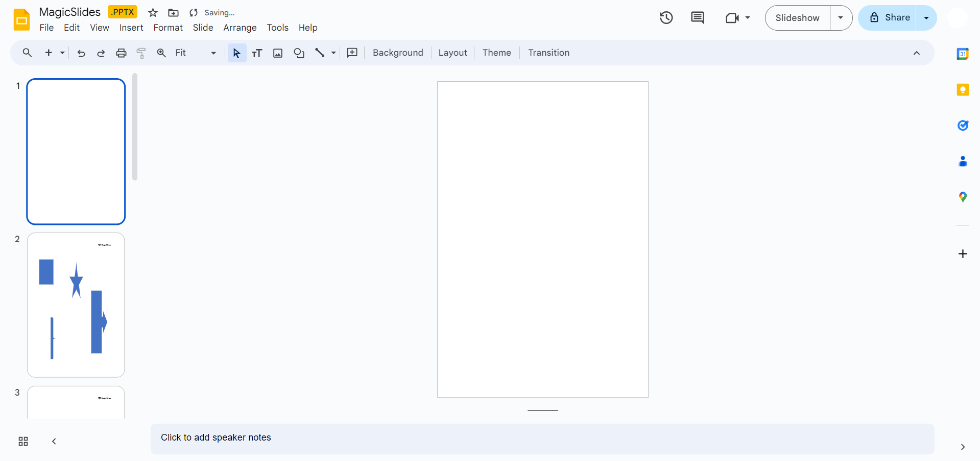Click the blank slide canvas
This screenshot has height=461, width=980.
click(543, 239)
